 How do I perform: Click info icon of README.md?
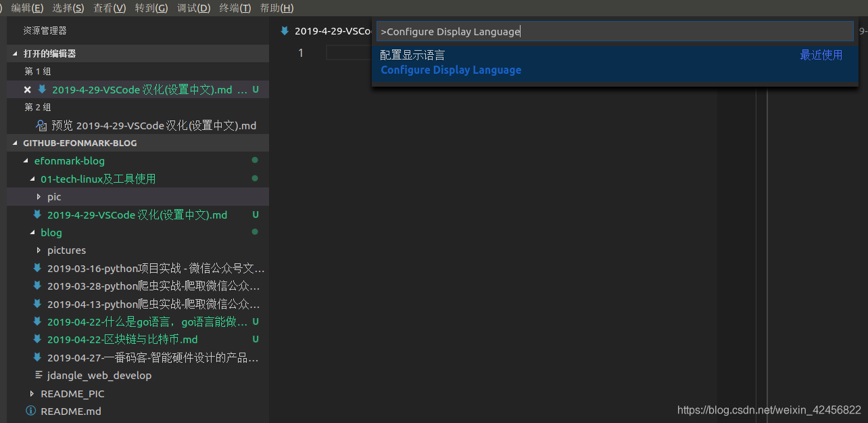(x=30, y=411)
